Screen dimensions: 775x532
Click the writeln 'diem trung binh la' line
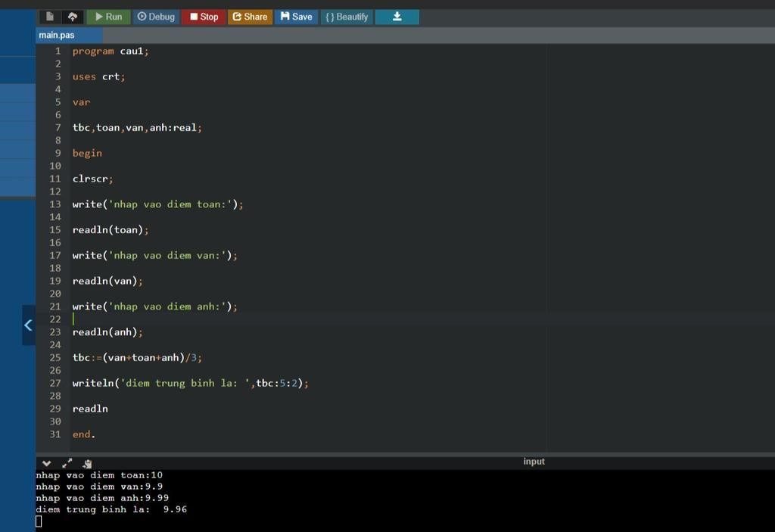coord(190,383)
